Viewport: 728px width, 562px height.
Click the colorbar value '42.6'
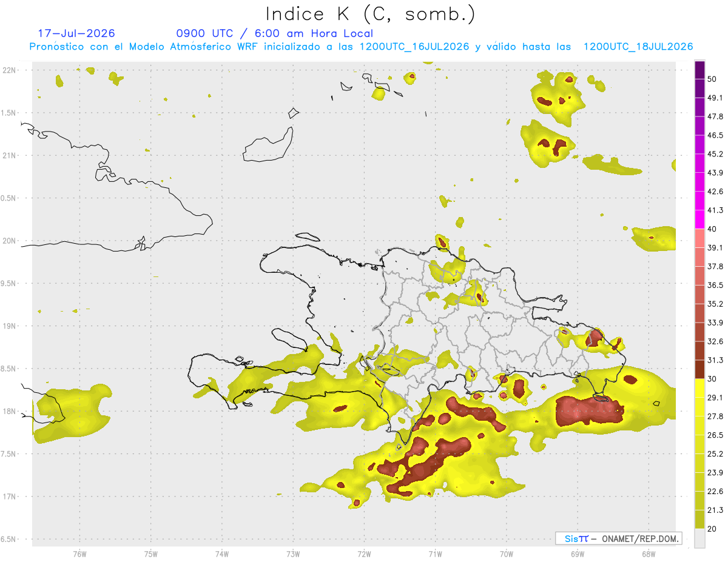(x=715, y=192)
